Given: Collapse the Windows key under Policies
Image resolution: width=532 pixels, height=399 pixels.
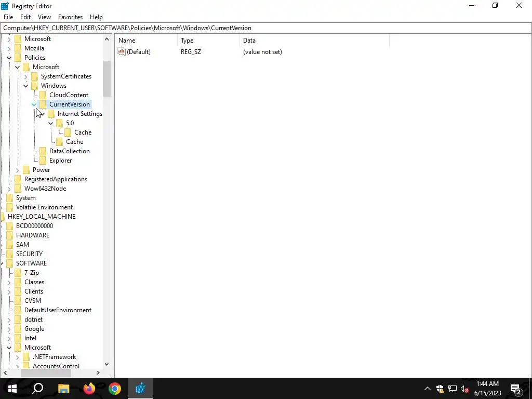Looking at the screenshot, I should point(26,86).
